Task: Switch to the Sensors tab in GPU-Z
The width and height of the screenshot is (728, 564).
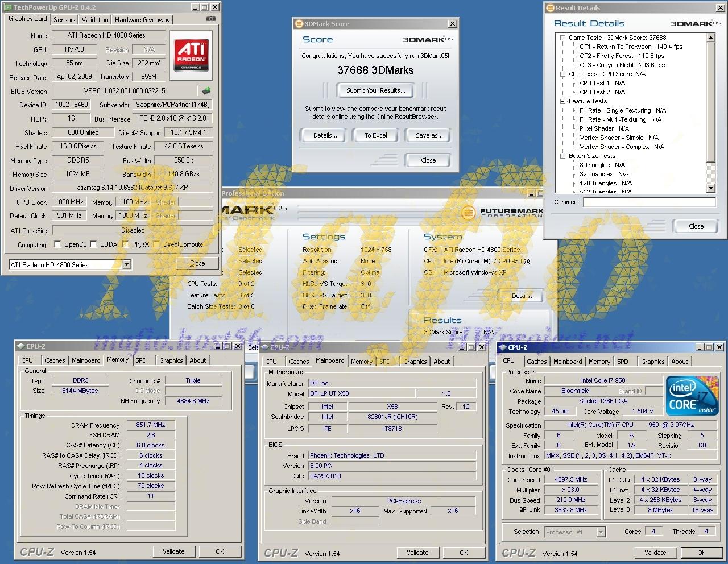Action: point(64,19)
